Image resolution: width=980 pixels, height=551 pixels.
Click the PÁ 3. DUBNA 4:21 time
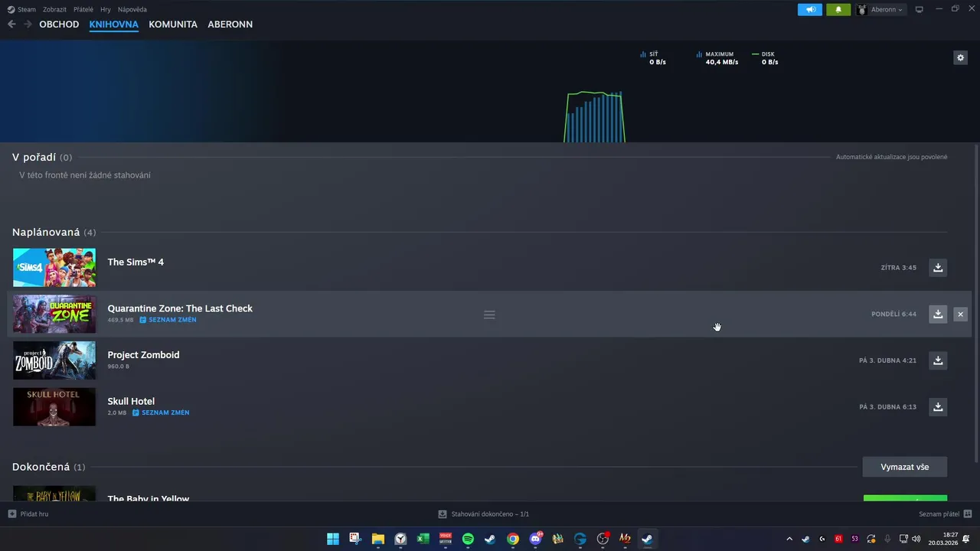click(887, 360)
